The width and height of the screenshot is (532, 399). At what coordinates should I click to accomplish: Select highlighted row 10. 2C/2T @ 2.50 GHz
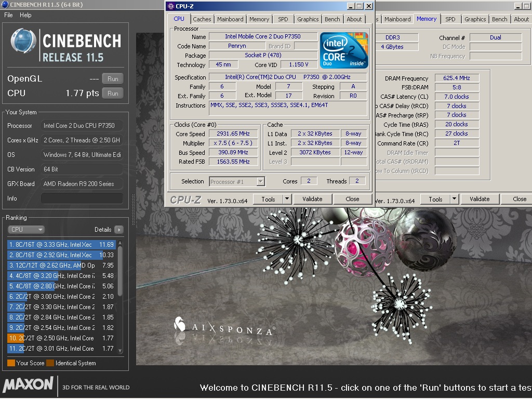coord(61,338)
